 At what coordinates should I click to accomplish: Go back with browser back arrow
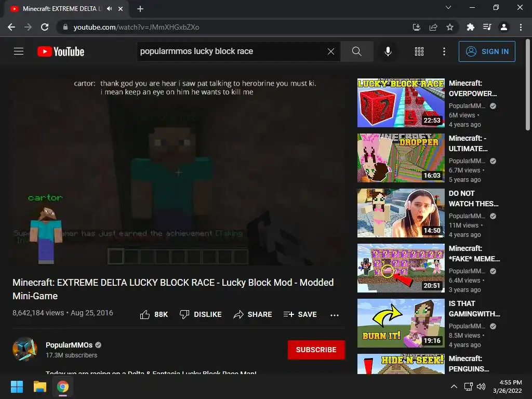click(11, 27)
